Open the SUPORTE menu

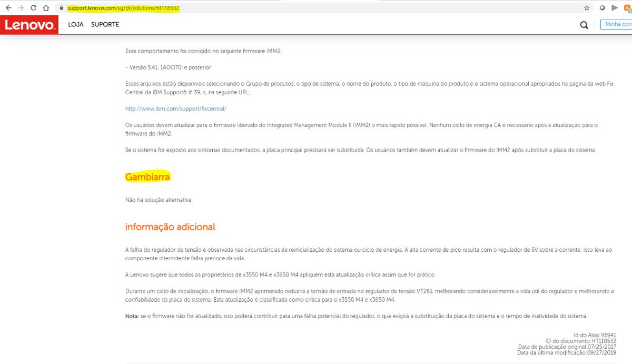click(x=105, y=25)
